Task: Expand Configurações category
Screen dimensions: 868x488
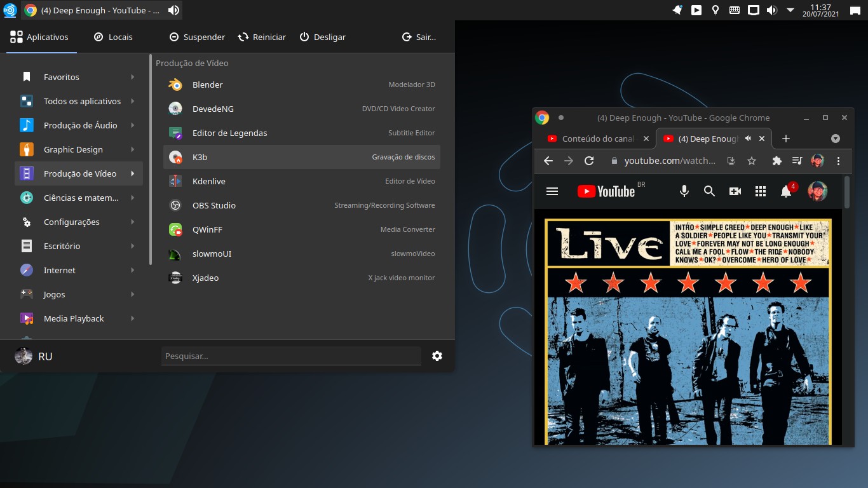Action: point(79,222)
